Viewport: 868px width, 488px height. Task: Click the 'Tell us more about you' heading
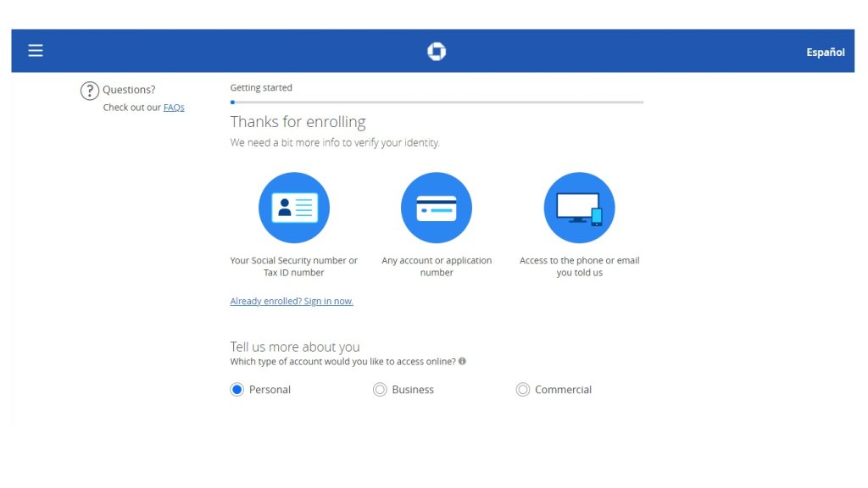click(x=295, y=347)
